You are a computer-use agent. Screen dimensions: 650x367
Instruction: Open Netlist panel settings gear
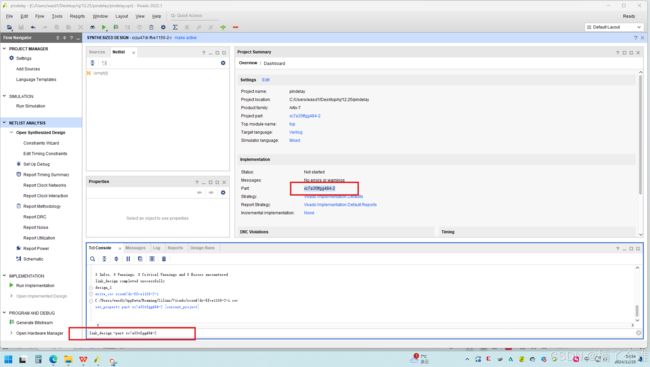(x=223, y=63)
